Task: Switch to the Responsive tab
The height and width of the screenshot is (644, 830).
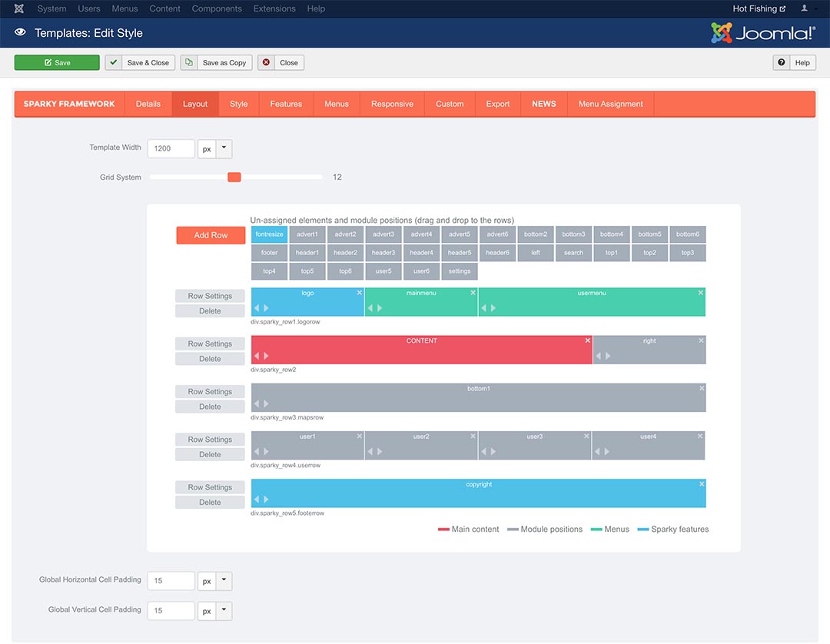Action: pos(392,104)
